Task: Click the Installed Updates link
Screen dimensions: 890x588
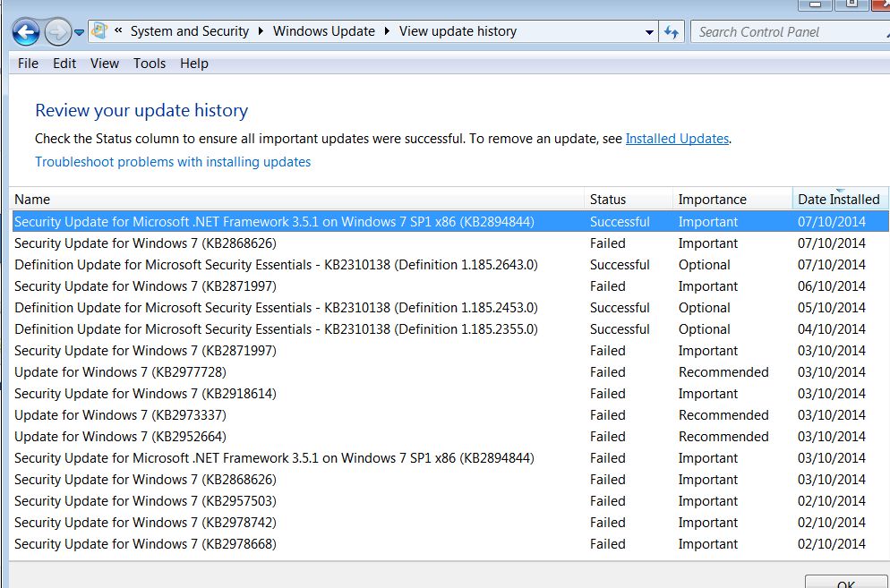Action: tap(677, 139)
